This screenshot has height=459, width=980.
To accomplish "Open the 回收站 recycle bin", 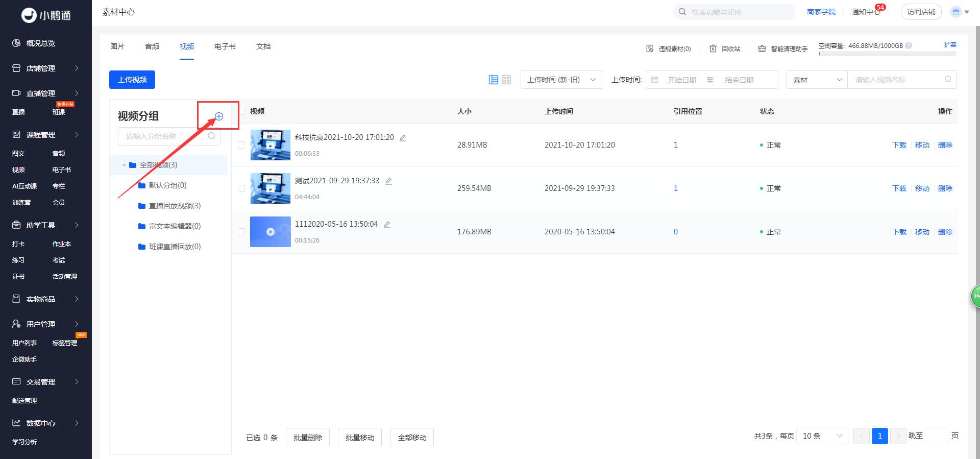I will point(725,49).
